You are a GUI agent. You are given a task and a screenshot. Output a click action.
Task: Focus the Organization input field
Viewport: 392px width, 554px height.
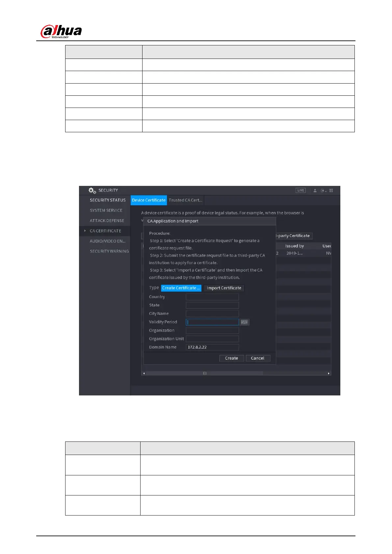point(212,330)
